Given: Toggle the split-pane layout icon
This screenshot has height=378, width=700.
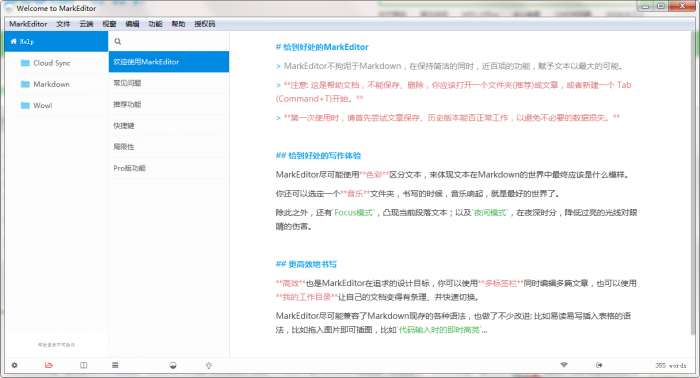Looking at the screenshot, I should (83, 365).
